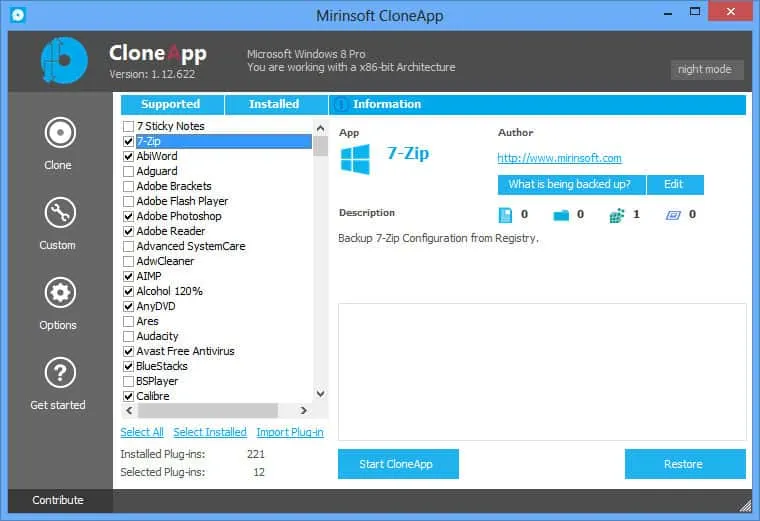Select the Information tab header
Viewport: 760px width, 521px height.
pyautogui.click(x=537, y=105)
